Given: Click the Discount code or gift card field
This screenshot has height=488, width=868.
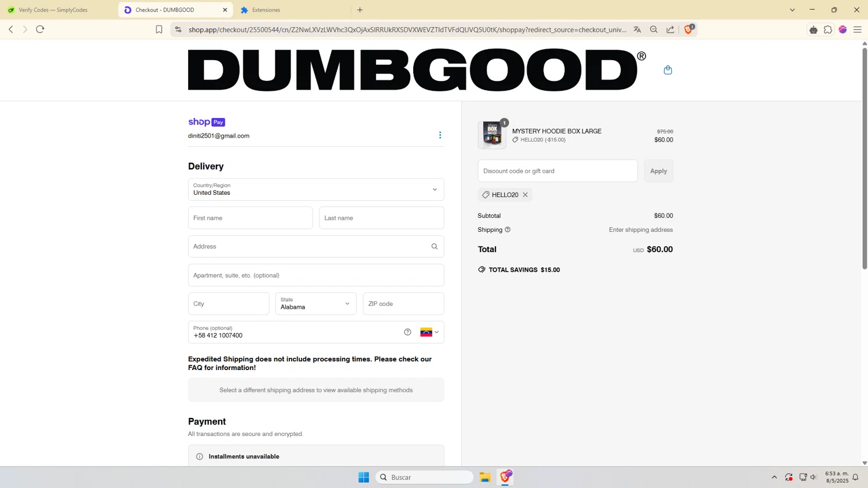Looking at the screenshot, I should coord(558,171).
